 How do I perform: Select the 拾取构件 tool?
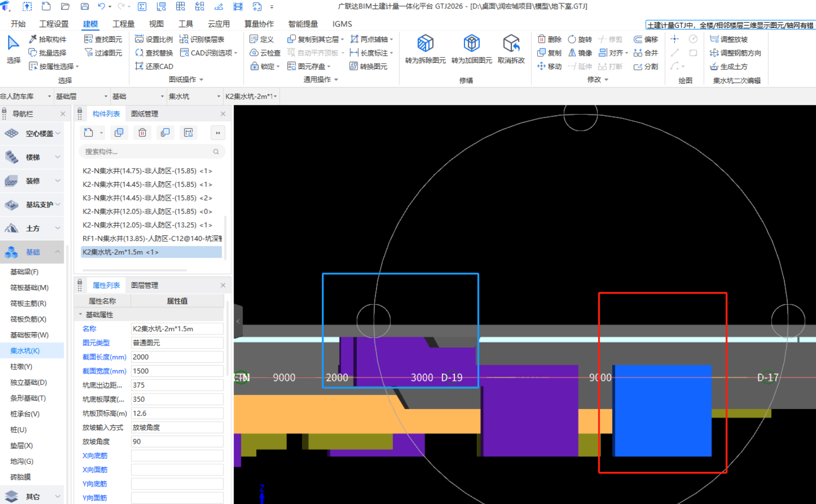tap(48, 39)
